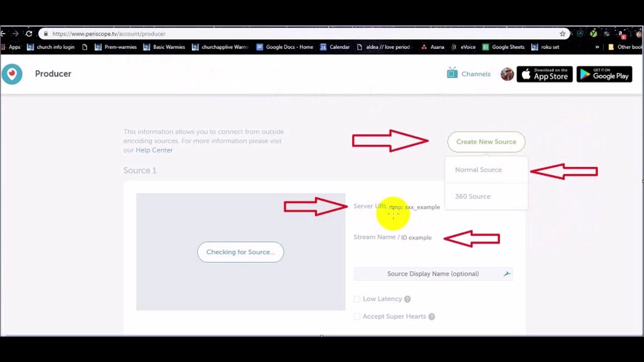Click the edit icon in Source Display Name
Screen dimensions: 644x362
click(507, 274)
